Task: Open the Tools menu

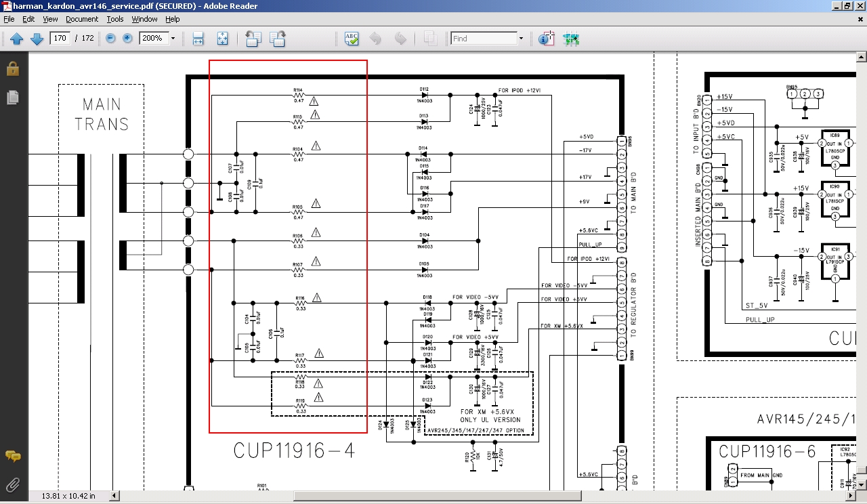Action: coord(115,20)
